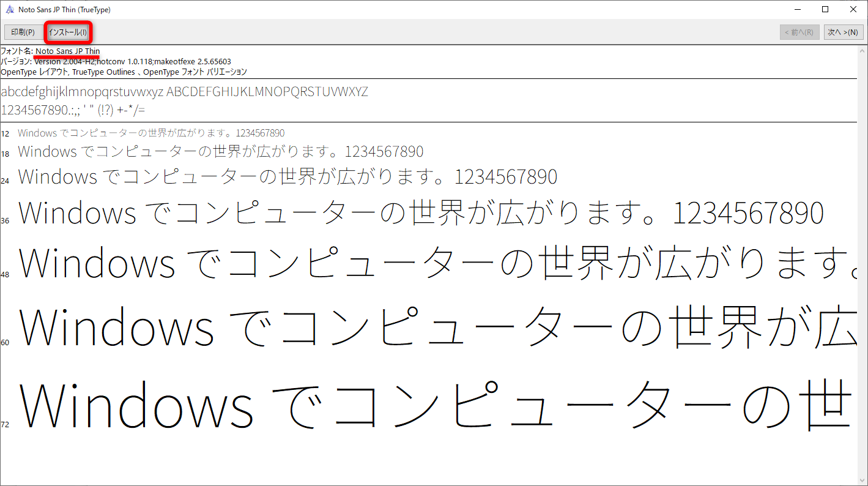868x486 pixels.
Task: Click the font viewer application icon in title bar
Action: [x=9, y=9]
